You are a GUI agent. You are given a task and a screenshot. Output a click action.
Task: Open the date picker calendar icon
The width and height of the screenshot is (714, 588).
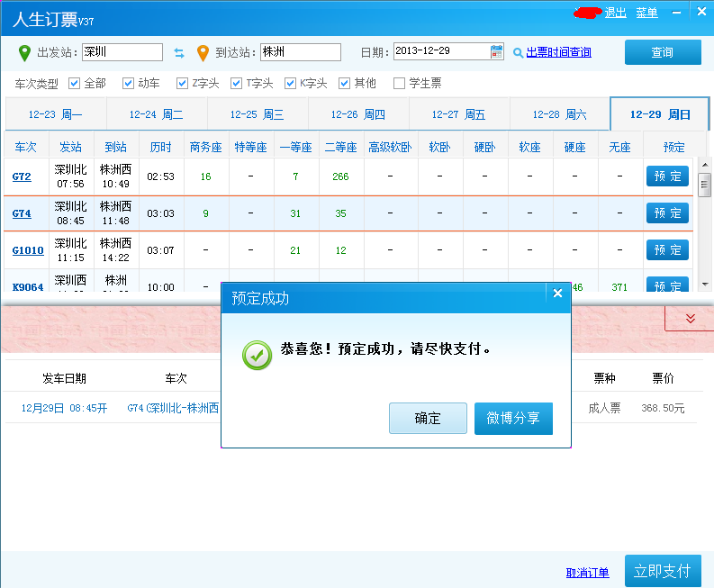(496, 52)
